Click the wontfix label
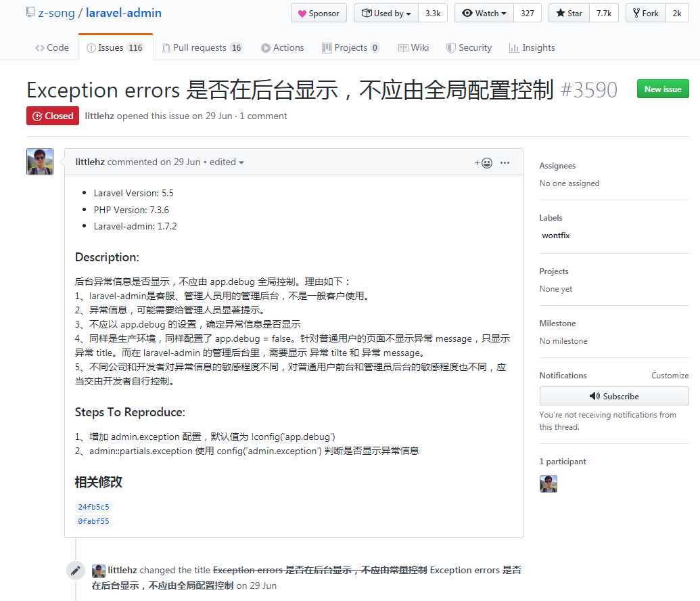 [x=556, y=236]
